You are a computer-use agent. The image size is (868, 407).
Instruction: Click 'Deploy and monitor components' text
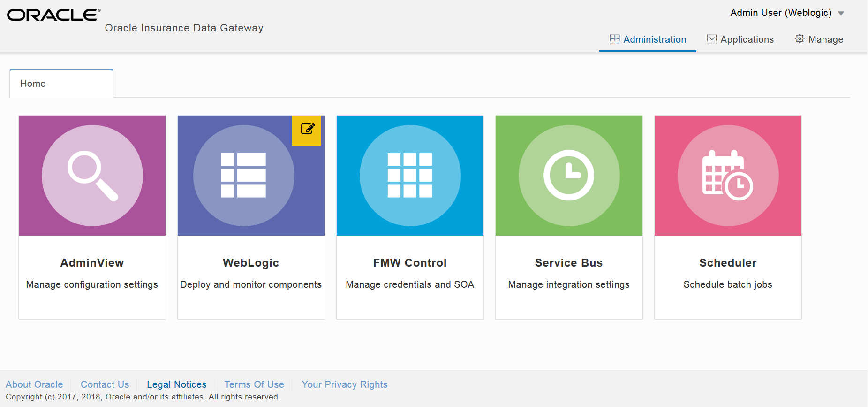(251, 284)
